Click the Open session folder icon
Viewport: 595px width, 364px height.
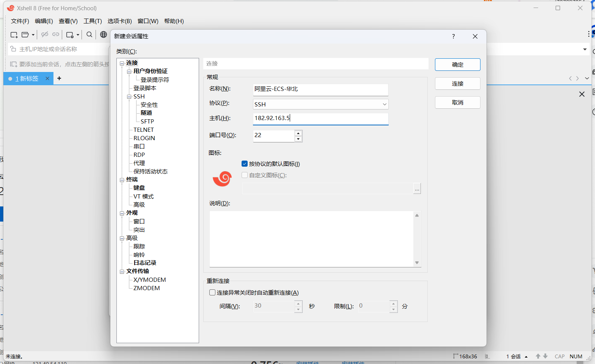pyautogui.click(x=25, y=35)
